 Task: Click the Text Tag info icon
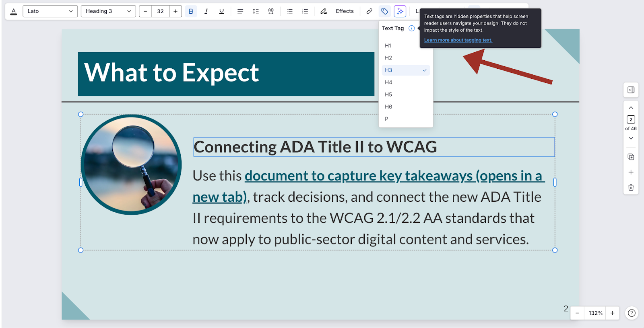411,28
